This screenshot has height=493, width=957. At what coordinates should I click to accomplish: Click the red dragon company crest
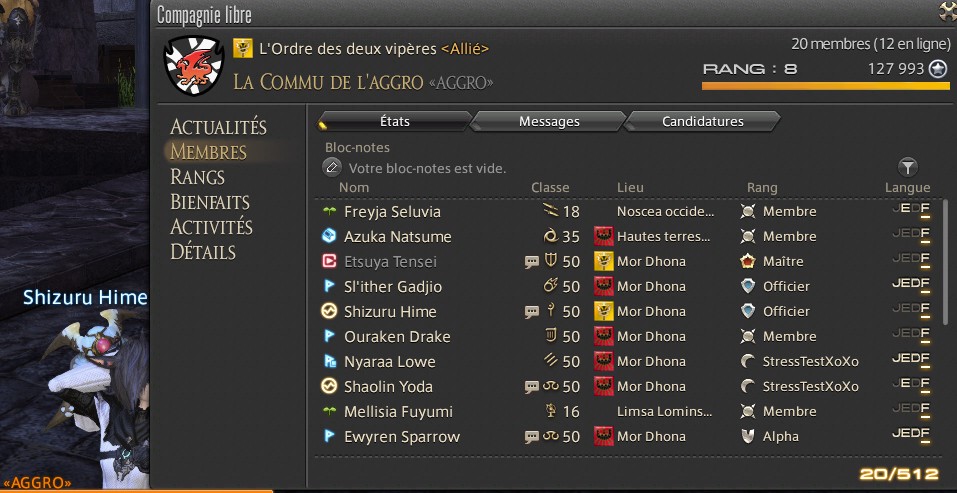click(x=194, y=66)
